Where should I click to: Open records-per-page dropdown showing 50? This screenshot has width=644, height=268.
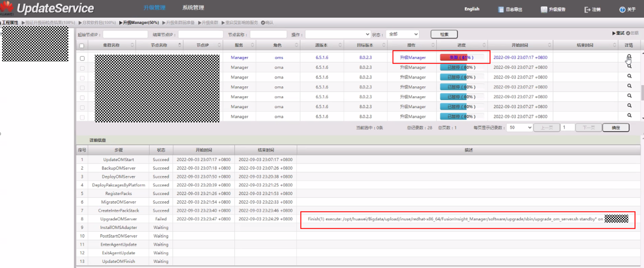(520, 128)
